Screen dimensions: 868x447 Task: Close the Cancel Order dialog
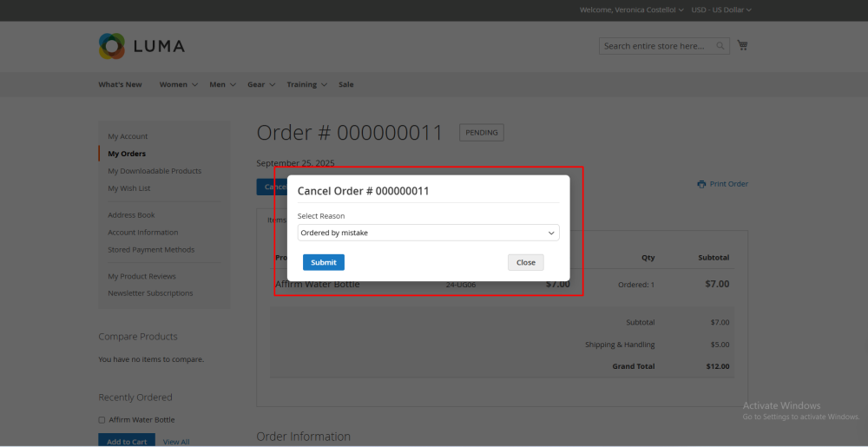click(526, 262)
